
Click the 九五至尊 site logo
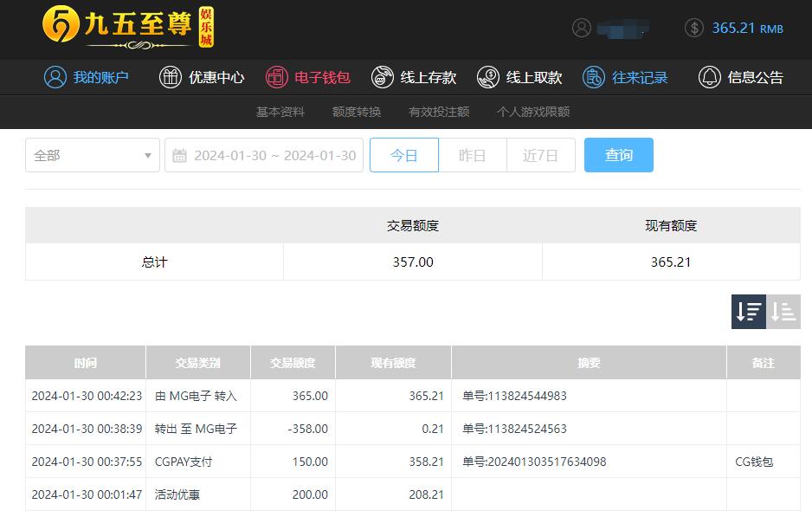(x=128, y=27)
